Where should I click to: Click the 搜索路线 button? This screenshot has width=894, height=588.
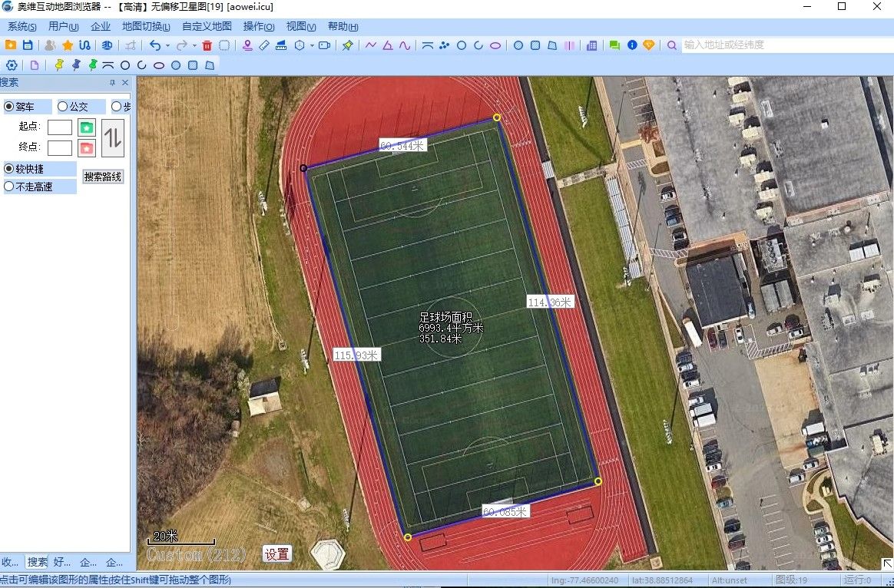tap(103, 177)
